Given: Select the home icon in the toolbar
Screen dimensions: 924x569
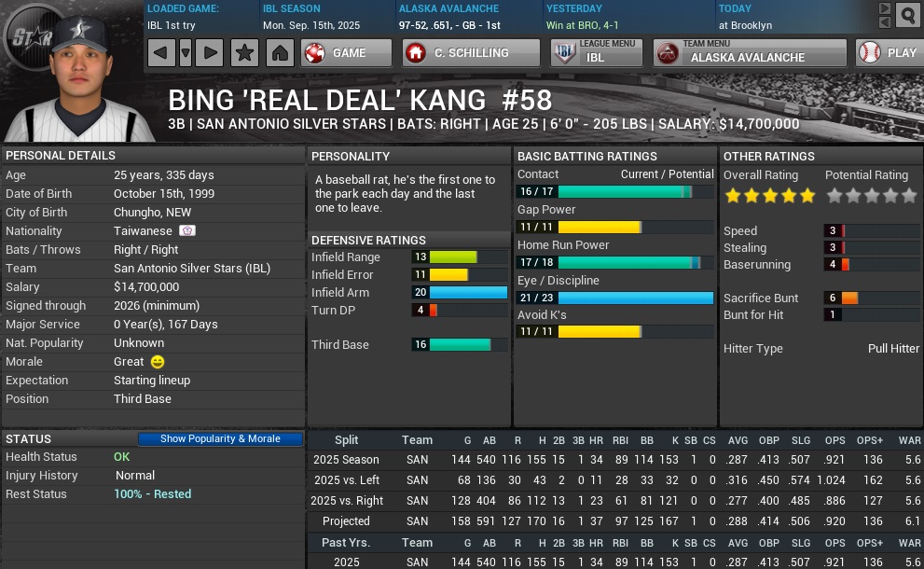Looking at the screenshot, I should [x=281, y=53].
